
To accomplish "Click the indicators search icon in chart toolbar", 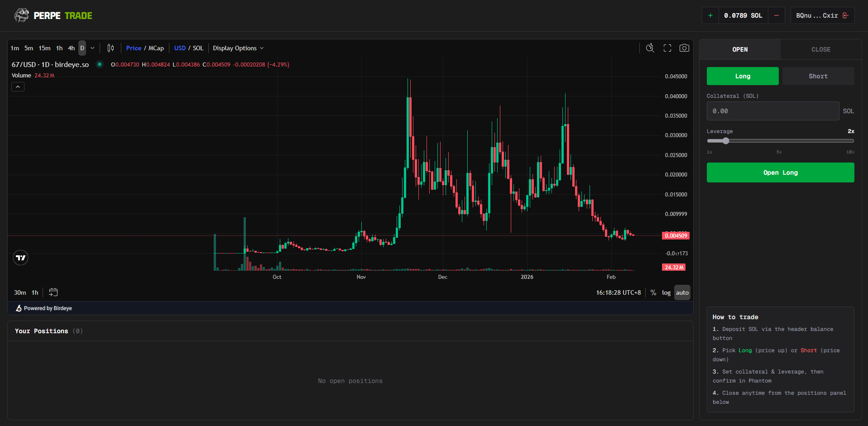I will 650,48.
